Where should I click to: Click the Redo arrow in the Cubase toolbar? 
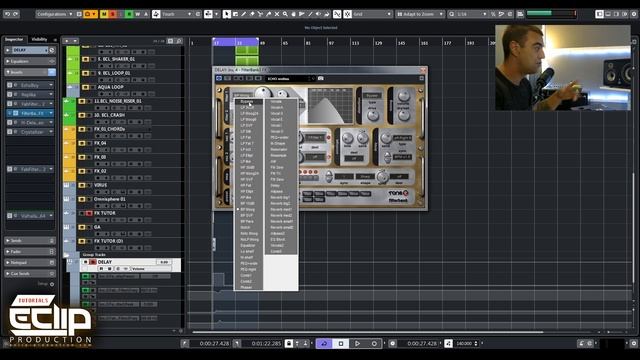[16, 14]
